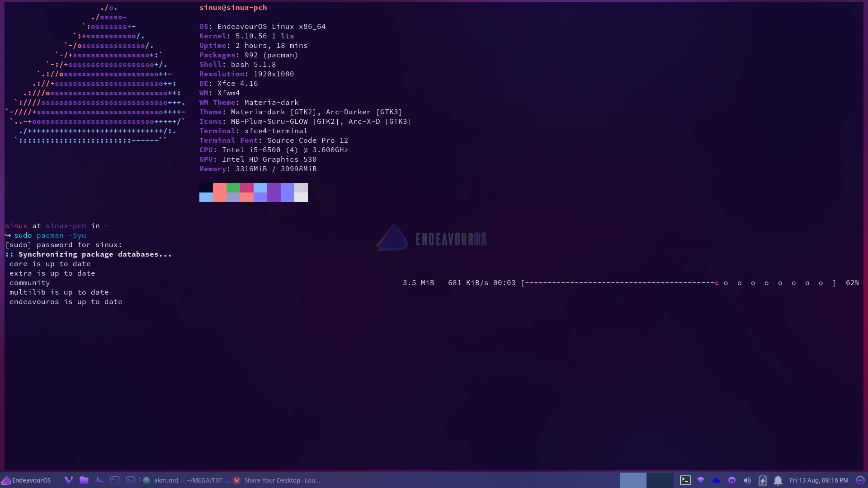Click the pink color block in neofetch
Screen dimensions: 868x488
click(x=247, y=188)
